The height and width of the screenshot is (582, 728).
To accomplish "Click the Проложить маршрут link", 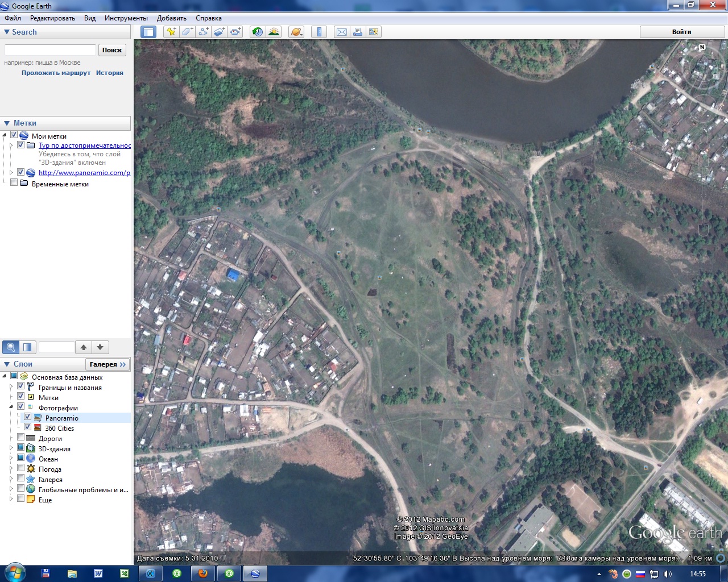I will (x=56, y=73).
